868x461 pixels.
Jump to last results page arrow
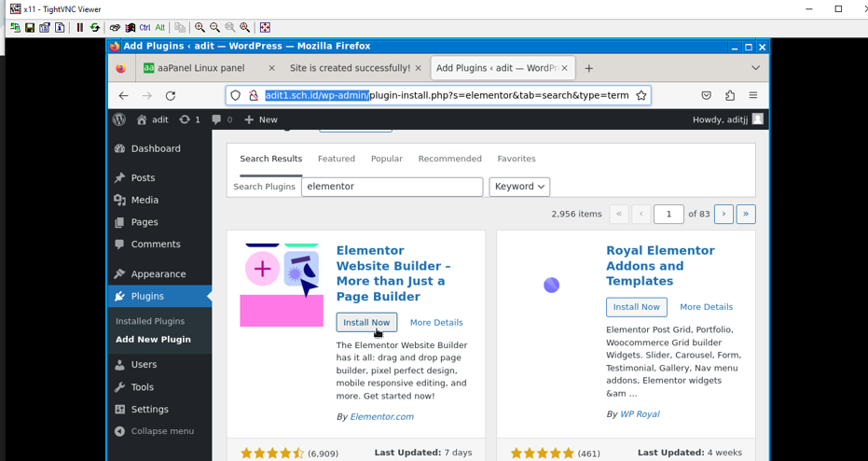746,214
